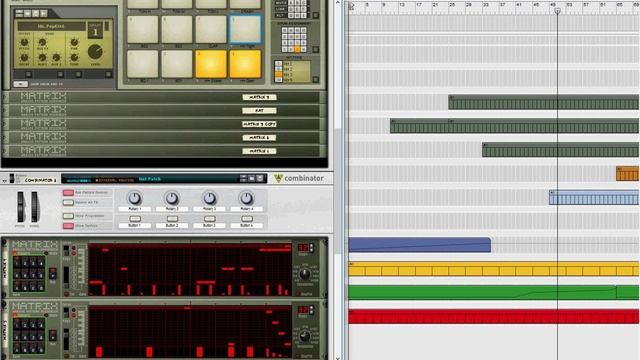Viewport: 640px width, 360px height.
Task: Click the Kong drum Pitch knob
Action: pos(24,42)
